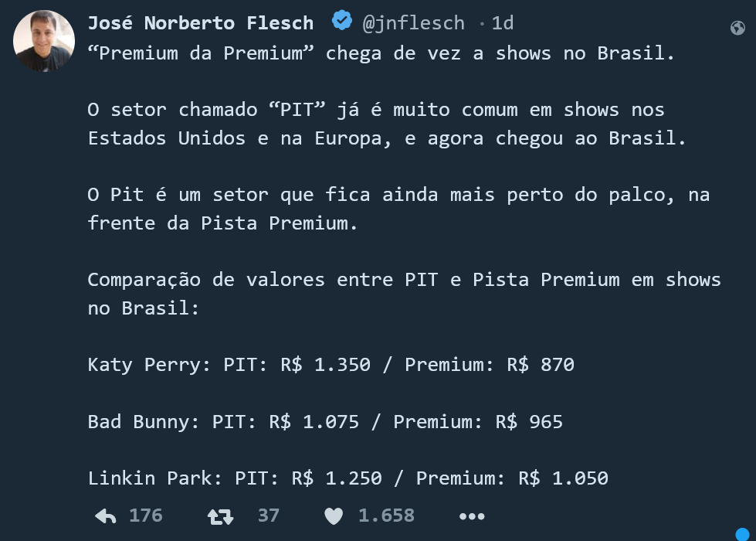
Task: Open the José Norberto Flesch display name
Action: coord(201,22)
